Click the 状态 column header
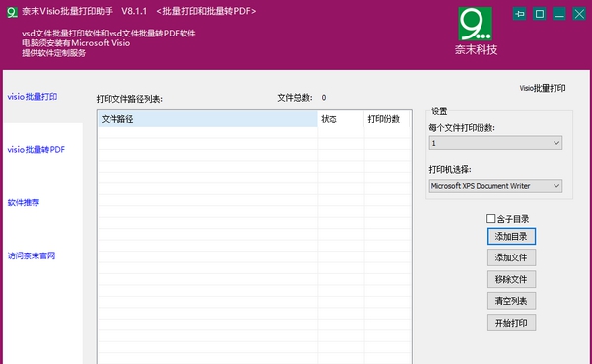The width and height of the screenshot is (592, 364). click(x=340, y=119)
